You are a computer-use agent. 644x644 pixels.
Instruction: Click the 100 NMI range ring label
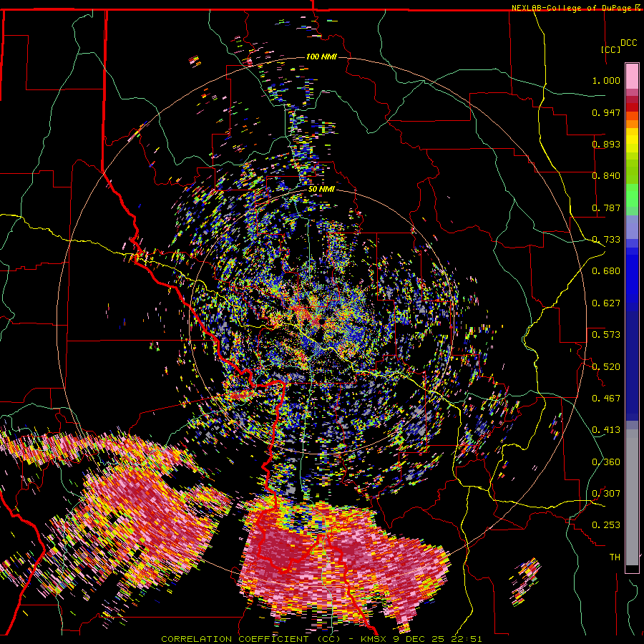pos(321,57)
